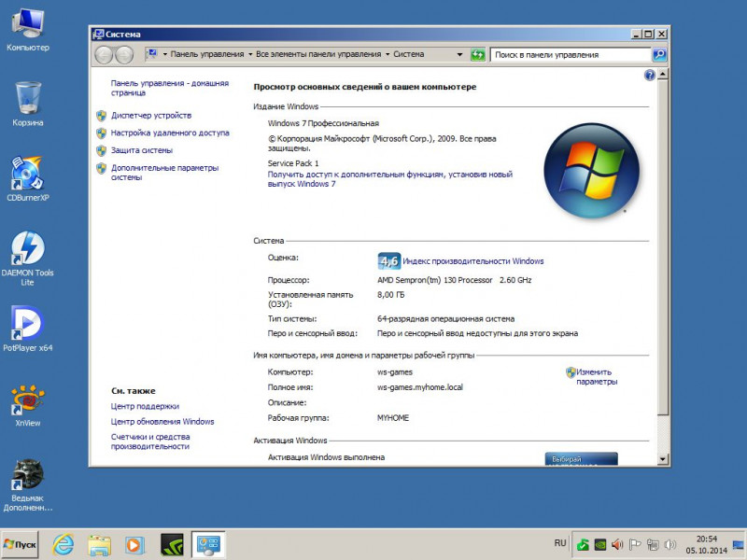The height and width of the screenshot is (560, 747).
Task: Expand the arrow after Панель управления breadcrumb
Action: click(x=250, y=55)
